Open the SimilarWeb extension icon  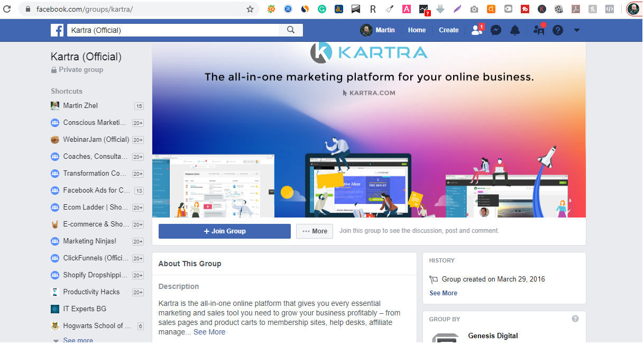pos(305,9)
